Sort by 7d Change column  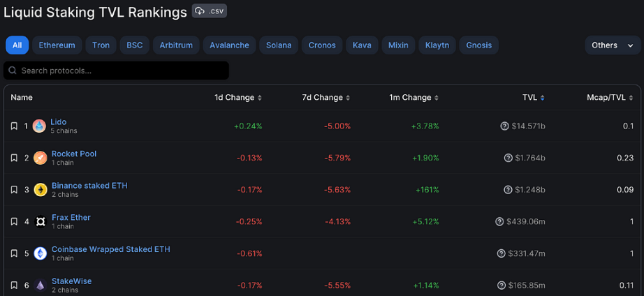pos(326,98)
